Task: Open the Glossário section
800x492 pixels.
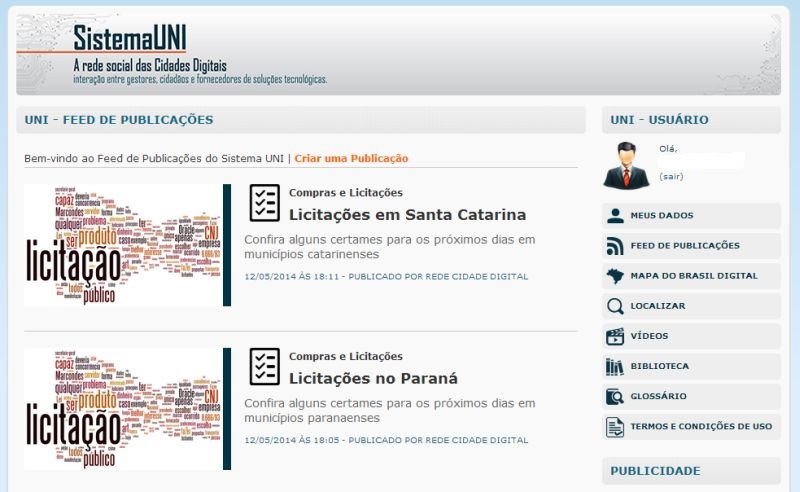Action: pos(691,396)
